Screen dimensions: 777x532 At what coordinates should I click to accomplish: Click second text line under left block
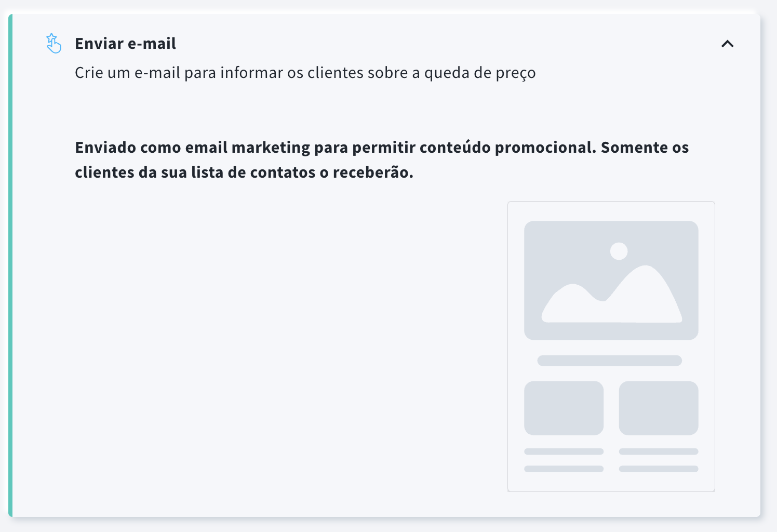564,469
